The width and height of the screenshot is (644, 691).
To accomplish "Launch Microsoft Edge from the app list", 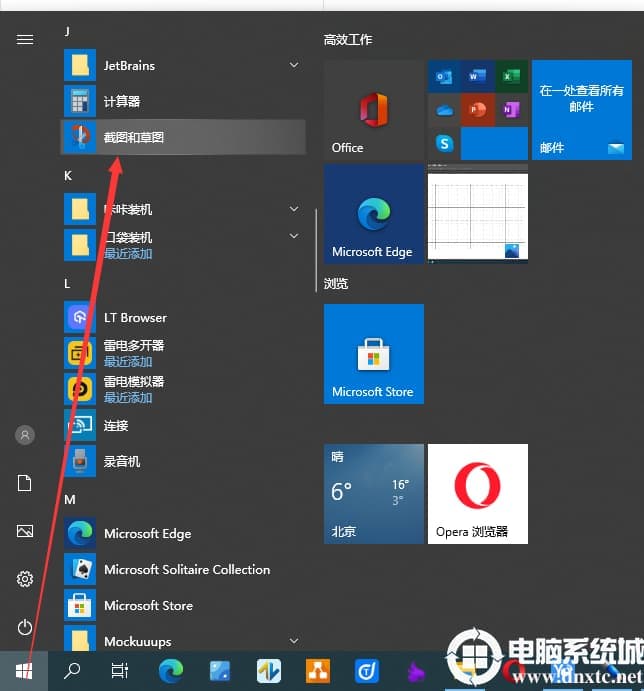I will [x=80, y=533].
